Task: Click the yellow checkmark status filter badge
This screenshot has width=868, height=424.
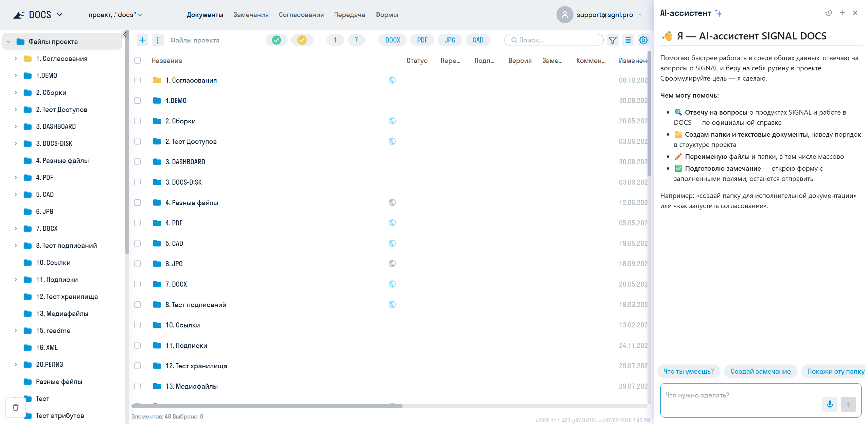Action: pos(302,40)
